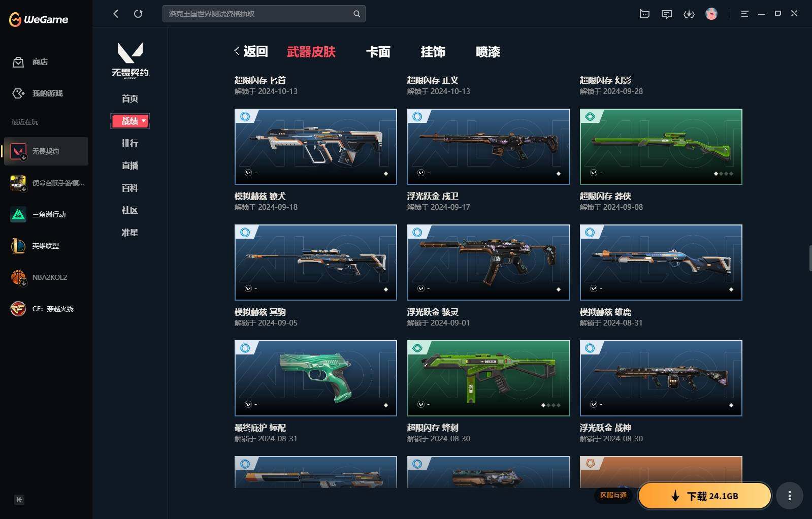
Task: Switch to the 武器皮肤 tab
Action: [311, 52]
